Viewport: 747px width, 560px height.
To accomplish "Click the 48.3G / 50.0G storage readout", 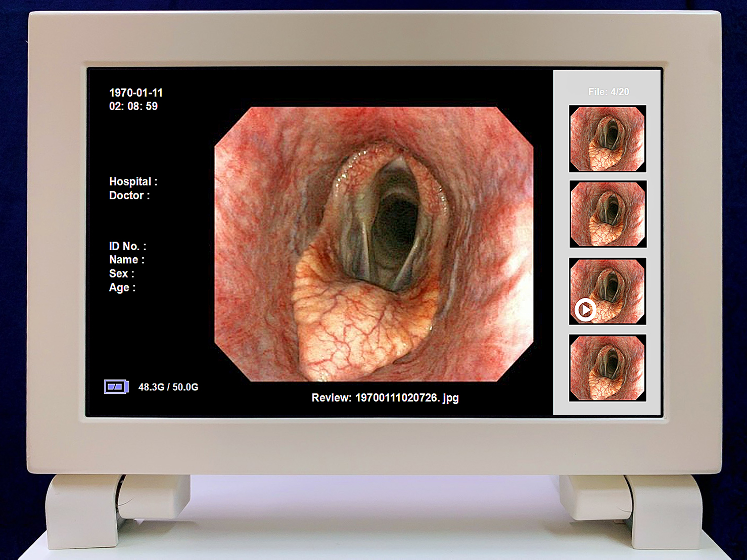I will (x=168, y=387).
